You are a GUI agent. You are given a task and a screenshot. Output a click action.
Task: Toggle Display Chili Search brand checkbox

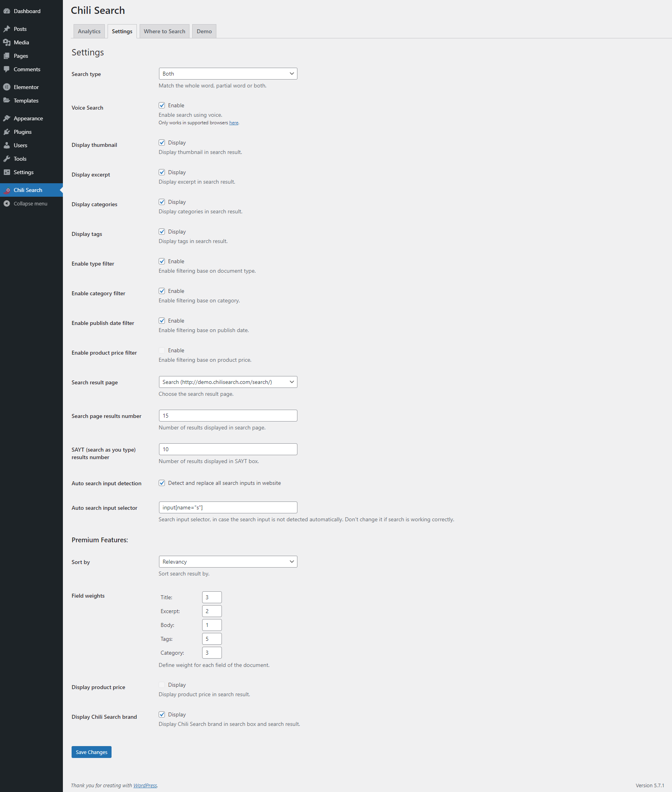point(162,714)
